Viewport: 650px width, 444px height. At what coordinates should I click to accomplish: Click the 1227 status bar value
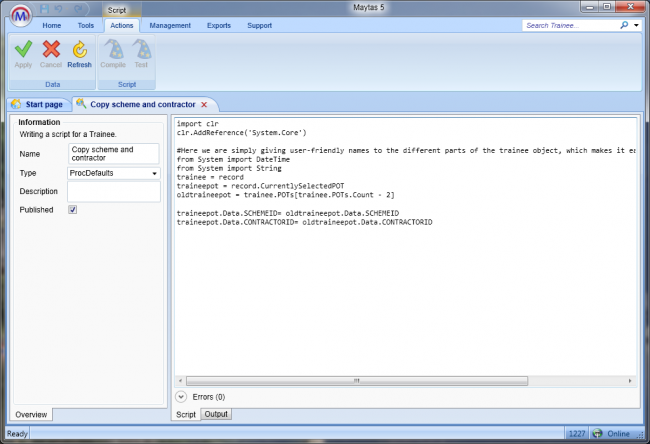pos(577,434)
